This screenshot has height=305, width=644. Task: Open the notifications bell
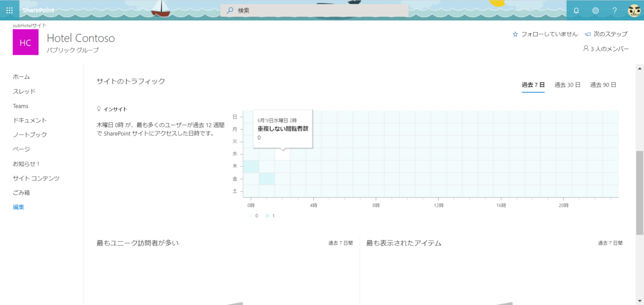576,10
